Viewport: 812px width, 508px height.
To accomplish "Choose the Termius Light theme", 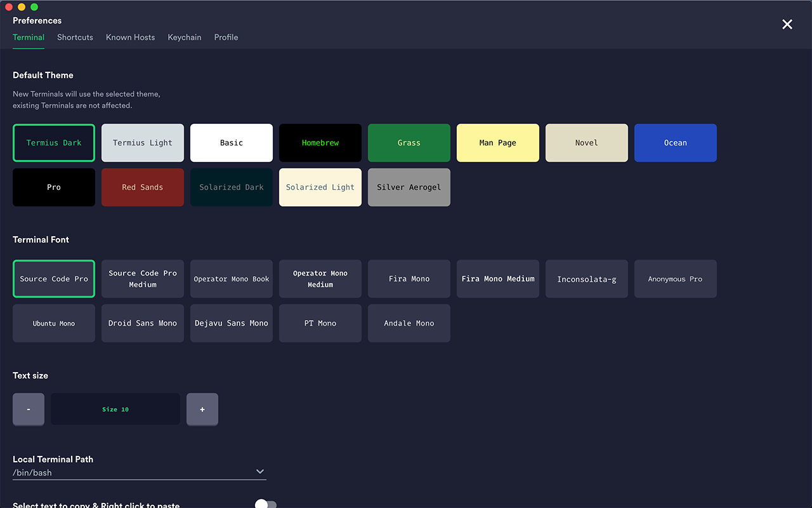I will (x=143, y=143).
